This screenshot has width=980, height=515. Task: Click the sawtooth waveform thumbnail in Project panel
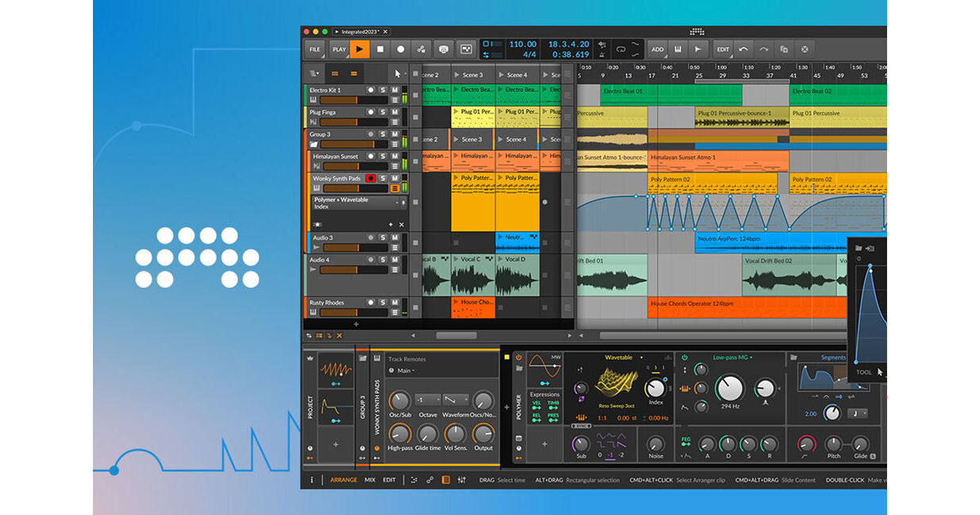[x=335, y=370]
